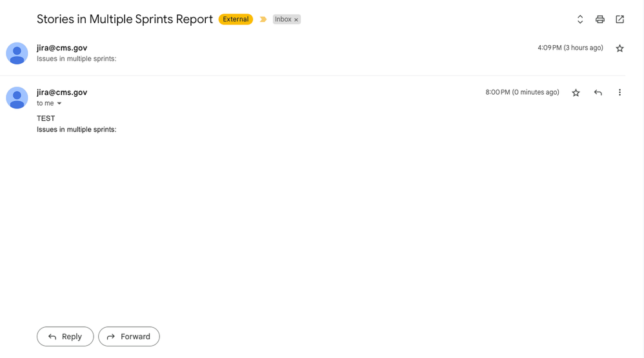This screenshot has height=358, width=644.
Task: Remove the Inbox label with the x
Action: (296, 20)
